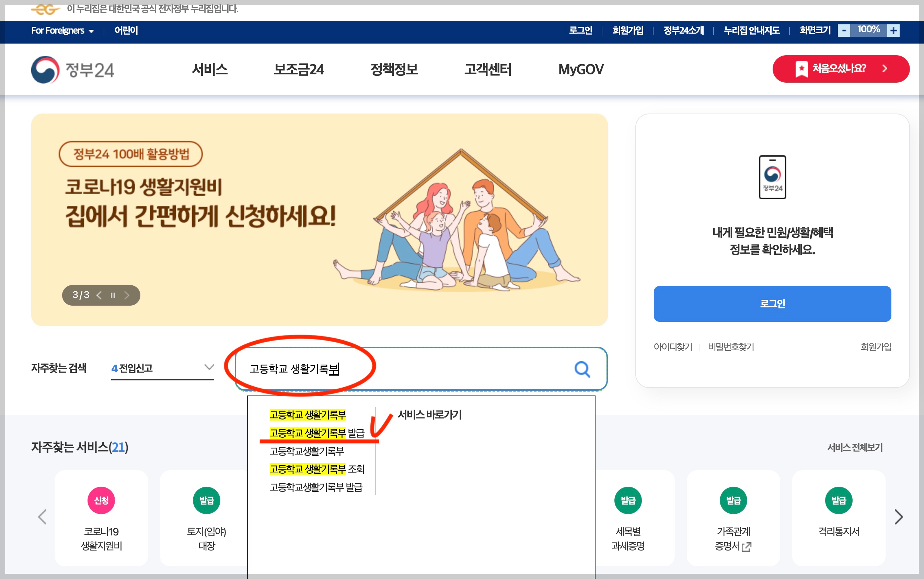Open the 고객센터 menu
Viewport: 924px width, 579px height.
[488, 69]
